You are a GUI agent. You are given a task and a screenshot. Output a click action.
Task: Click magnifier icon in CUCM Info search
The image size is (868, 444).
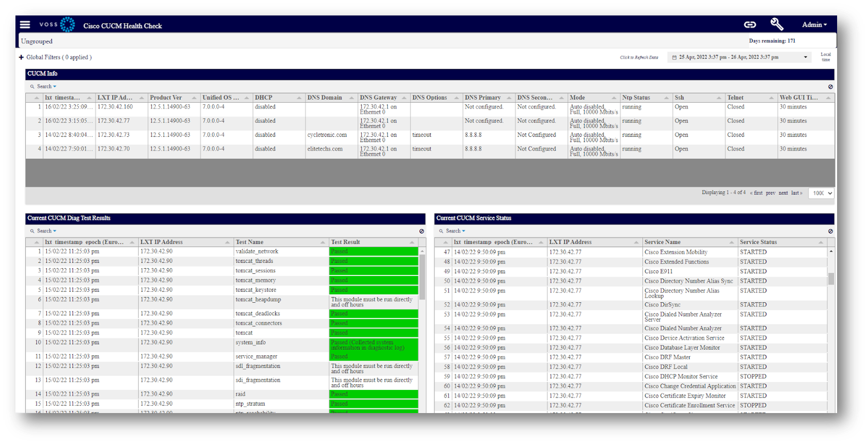(x=32, y=87)
